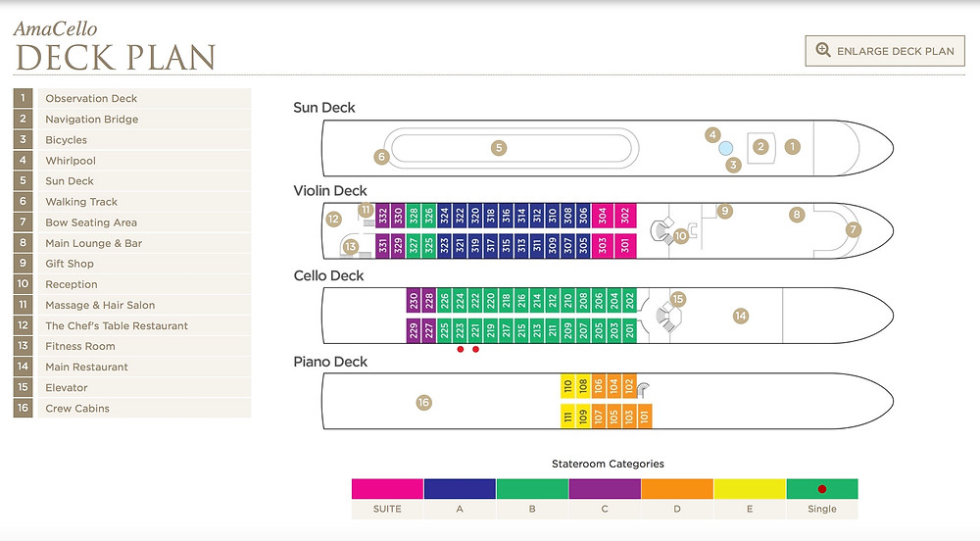Select cabin 327 on Violin Deck
The image size is (980, 541).
[414, 246]
